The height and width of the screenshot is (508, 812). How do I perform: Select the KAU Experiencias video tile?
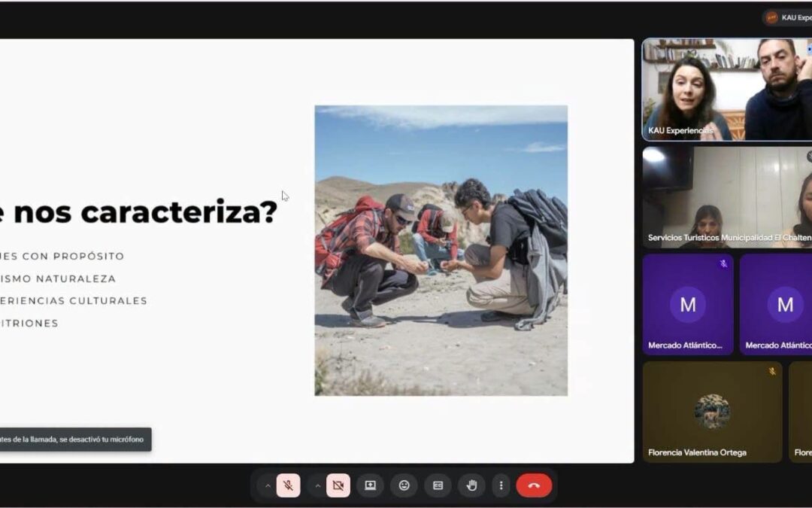[727, 90]
